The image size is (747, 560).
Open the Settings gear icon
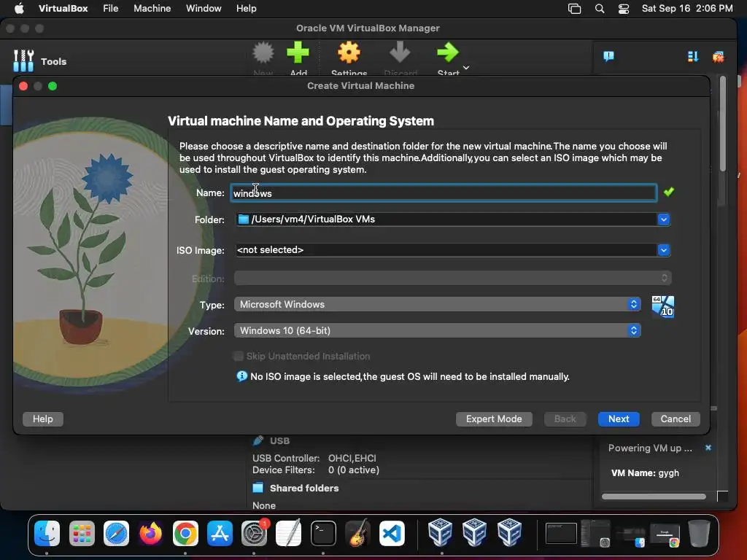click(349, 52)
